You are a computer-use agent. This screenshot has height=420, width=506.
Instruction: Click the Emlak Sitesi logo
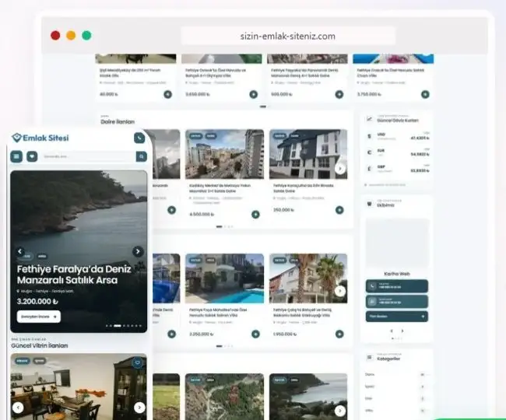click(x=40, y=138)
